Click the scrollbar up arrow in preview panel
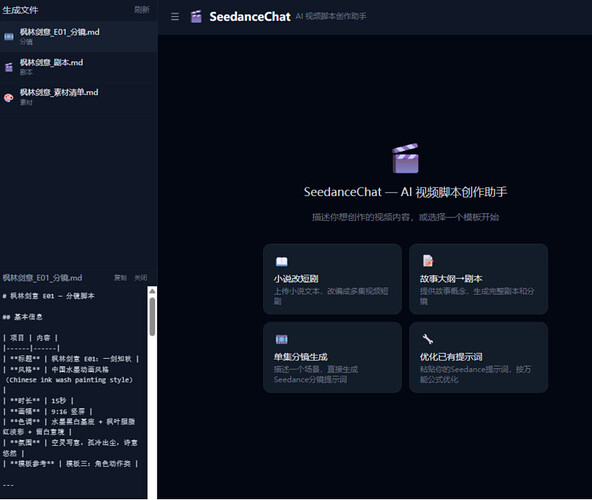The image size is (592, 500). point(152,291)
